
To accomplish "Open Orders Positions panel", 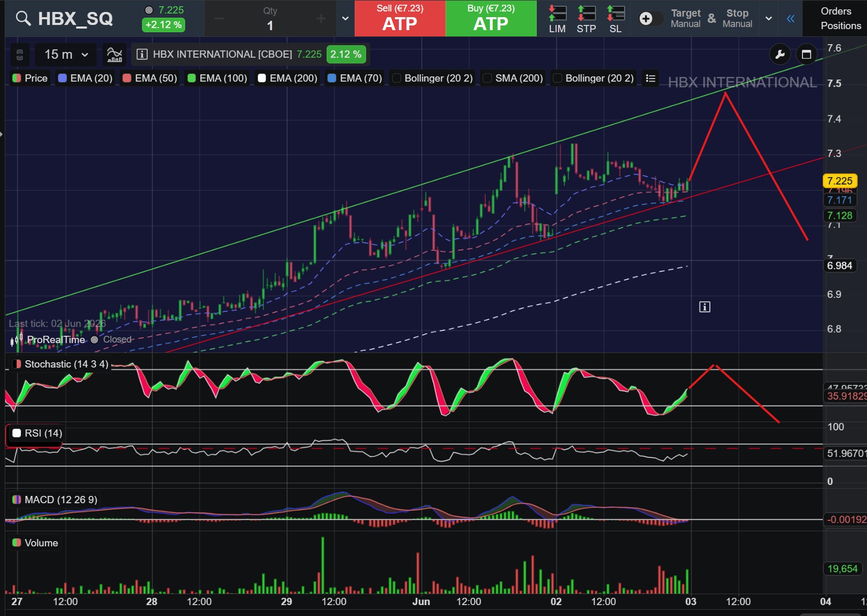I will coord(840,19).
